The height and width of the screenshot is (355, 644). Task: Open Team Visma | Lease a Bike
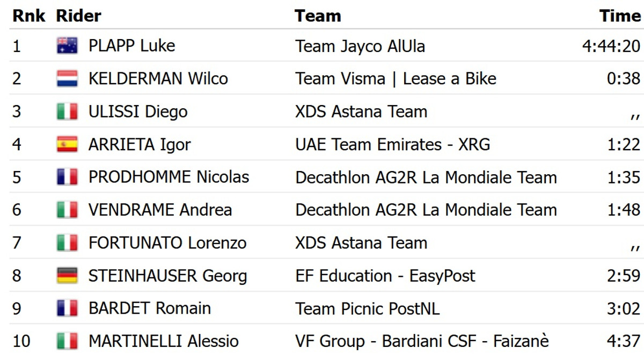(x=396, y=79)
